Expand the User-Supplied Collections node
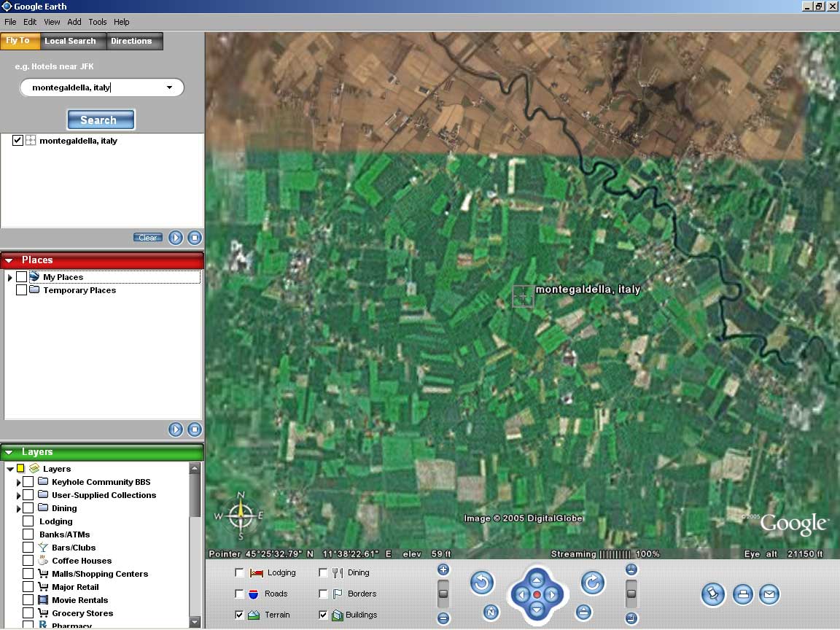The image size is (840, 630). point(18,496)
